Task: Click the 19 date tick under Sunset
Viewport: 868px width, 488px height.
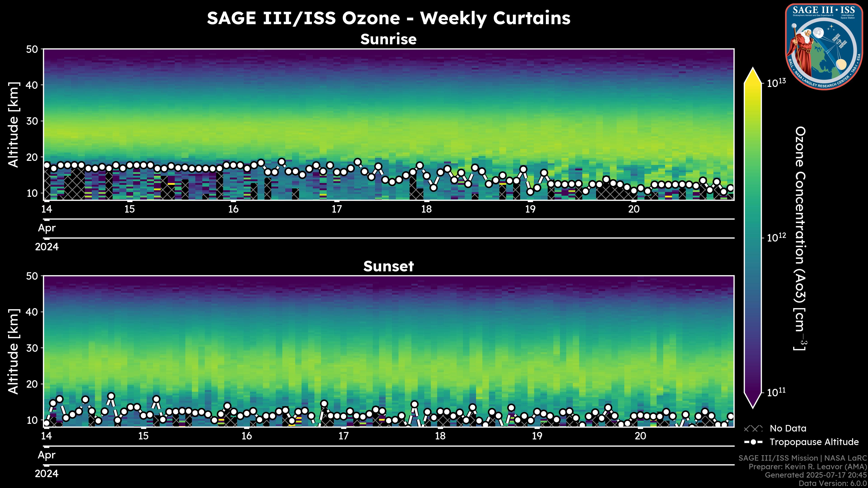Action: pos(537,436)
